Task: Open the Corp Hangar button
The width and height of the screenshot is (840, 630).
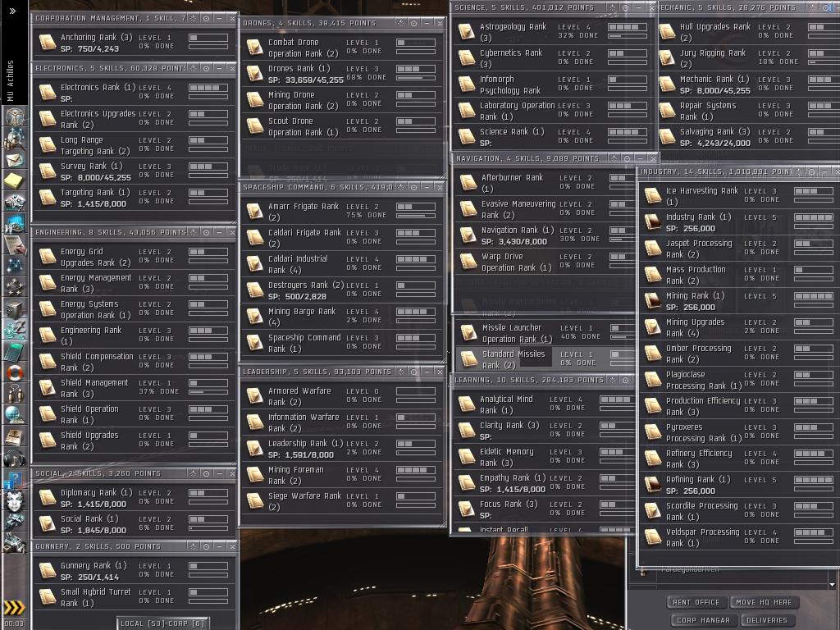Action: coord(703,620)
